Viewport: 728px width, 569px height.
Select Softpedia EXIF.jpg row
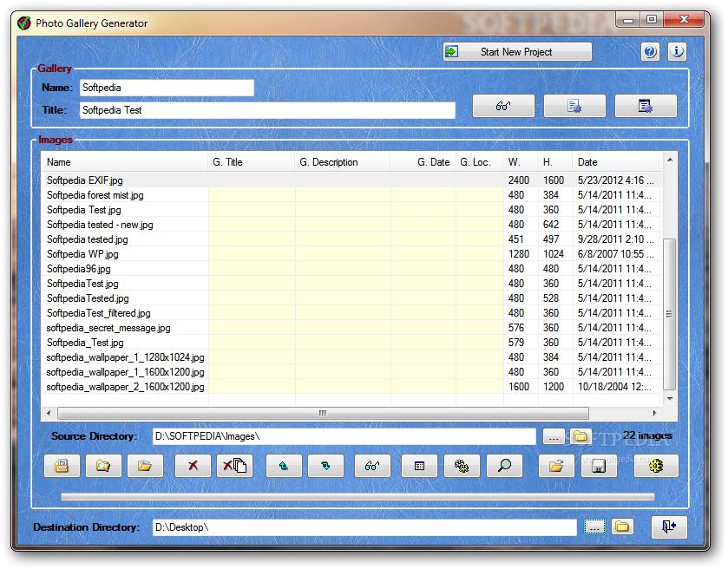coord(351,180)
